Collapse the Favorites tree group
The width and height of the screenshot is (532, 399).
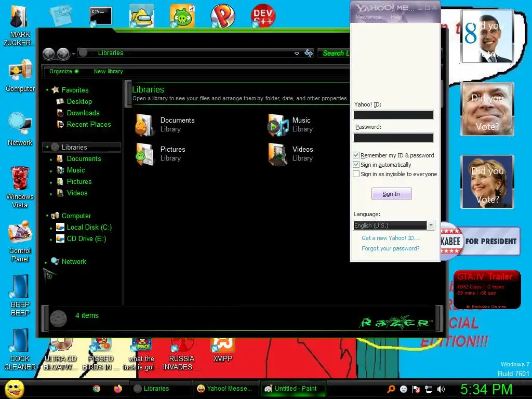[x=47, y=90]
